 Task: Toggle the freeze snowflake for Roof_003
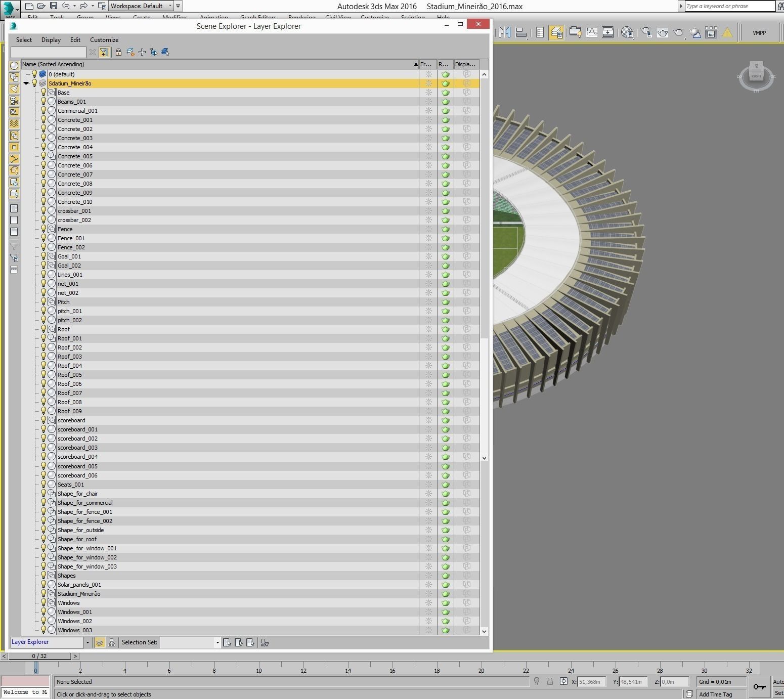pos(428,357)
